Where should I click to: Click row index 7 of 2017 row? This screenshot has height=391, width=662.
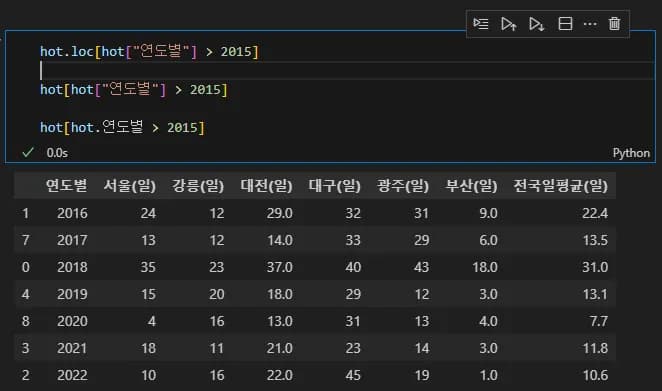26,240
